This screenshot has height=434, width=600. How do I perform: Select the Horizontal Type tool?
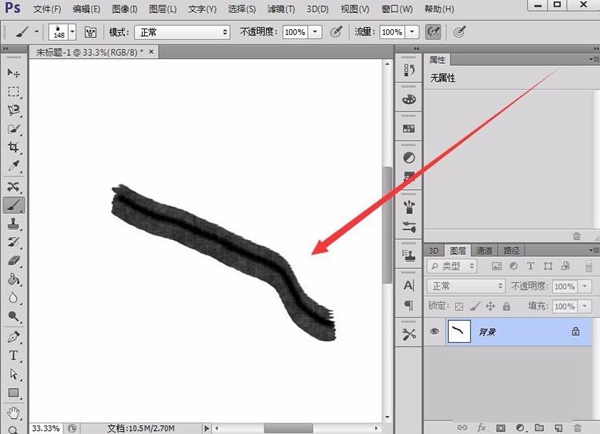click(14, 355)
